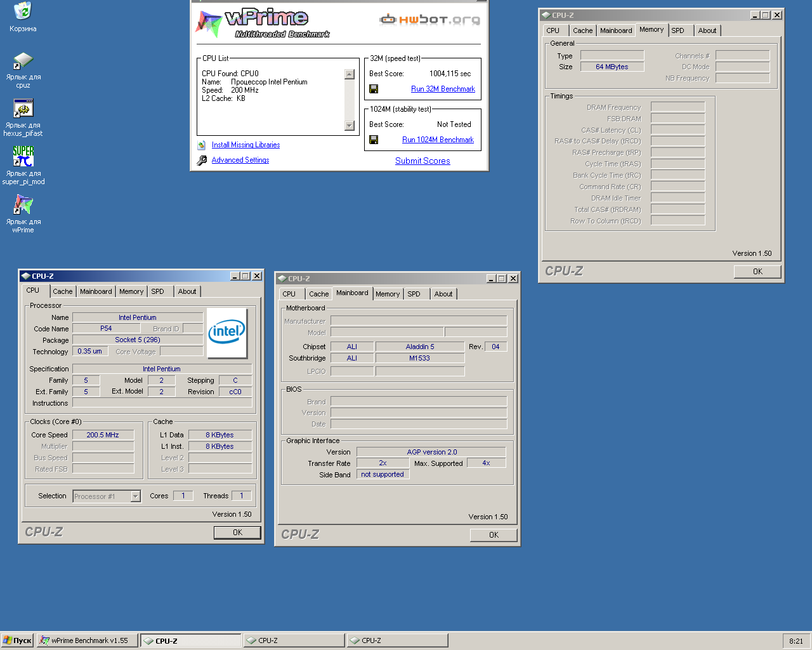This screenshot has height=650, width=812.
Task: Click the CPU List scroll down arrow
Action: tap(350, 126)
